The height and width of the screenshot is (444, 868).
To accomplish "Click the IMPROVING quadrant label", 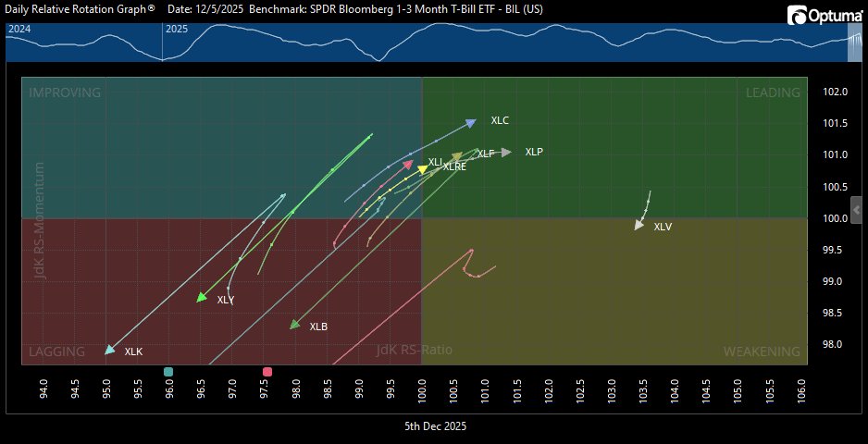I will [x=65, y=92].
